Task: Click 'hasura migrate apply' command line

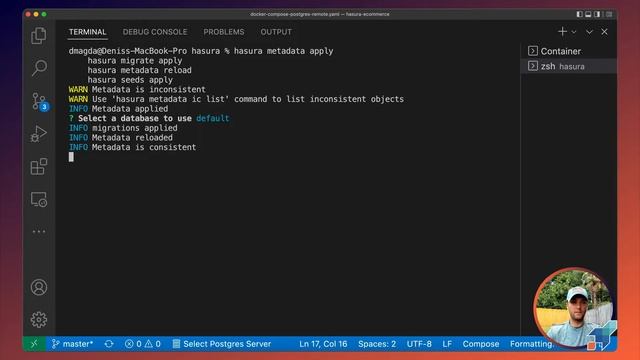Action: click(x=135, y=60)
